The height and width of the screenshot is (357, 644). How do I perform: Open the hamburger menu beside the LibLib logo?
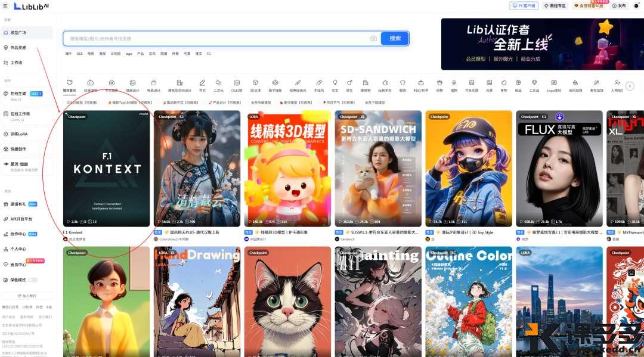tap(5, 6)
